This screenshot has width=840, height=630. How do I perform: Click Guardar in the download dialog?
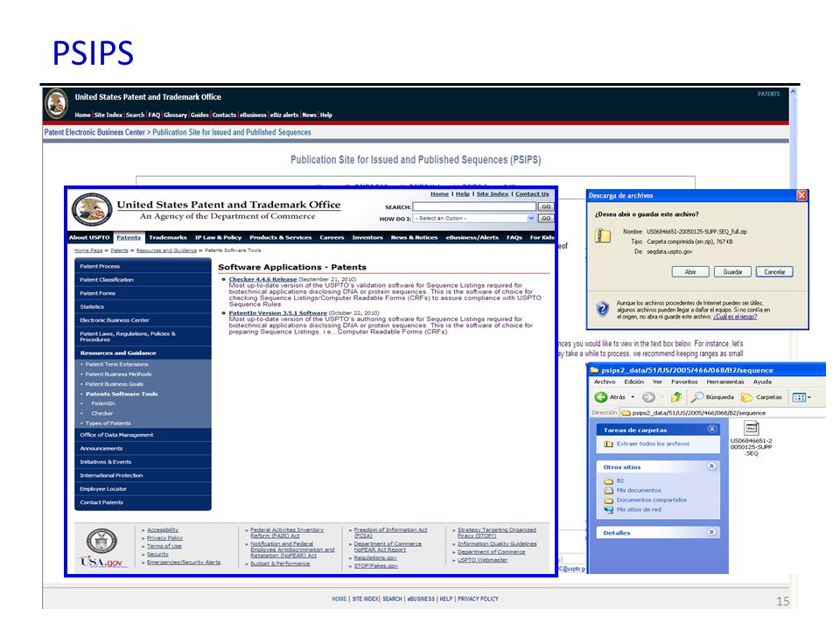[732, 271]
